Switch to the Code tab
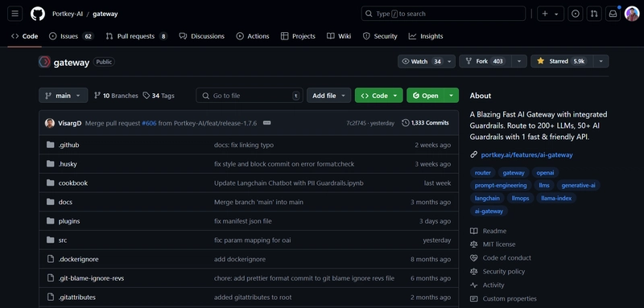Screen dimensions: 644x308 point(25,36)
